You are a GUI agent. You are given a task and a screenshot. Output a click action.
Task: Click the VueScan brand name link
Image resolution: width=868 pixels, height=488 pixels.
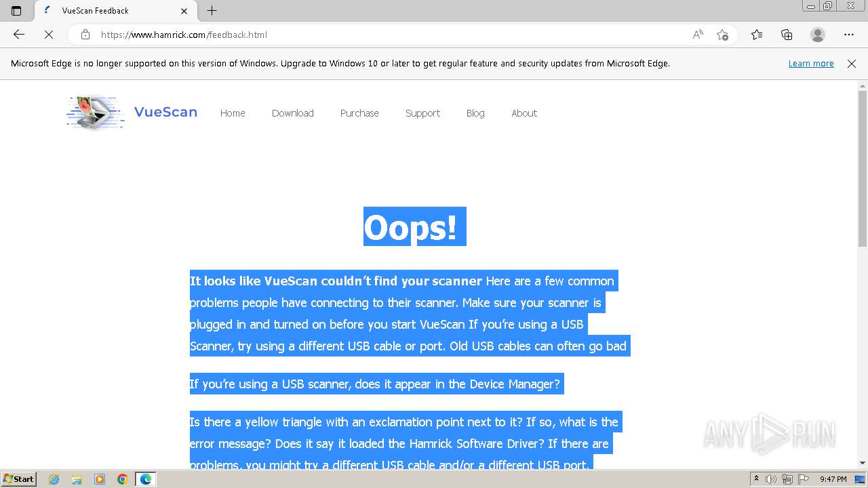tap(165, 113)
